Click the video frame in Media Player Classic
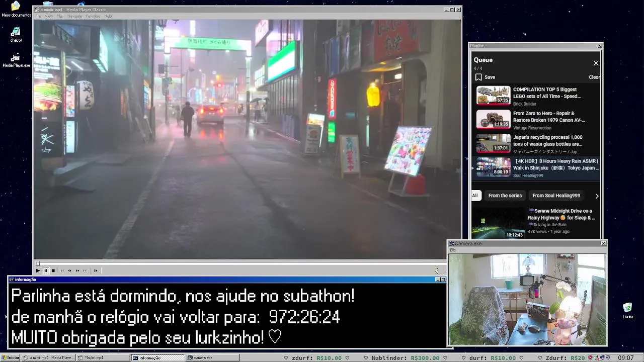 (x=247, y=139)
